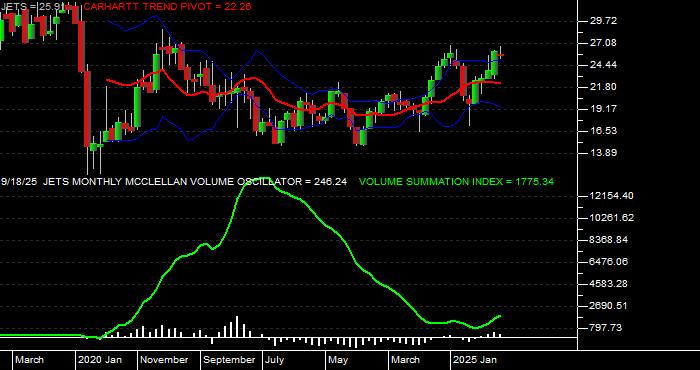700x370 pixels.
Task: Click the 19.17 price axis value
Action: tap(603, 108)
